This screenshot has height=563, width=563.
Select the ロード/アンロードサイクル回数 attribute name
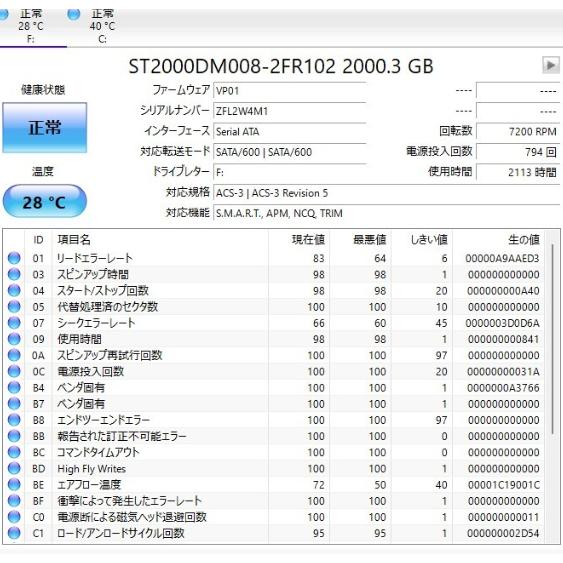[x=121, y=533]
